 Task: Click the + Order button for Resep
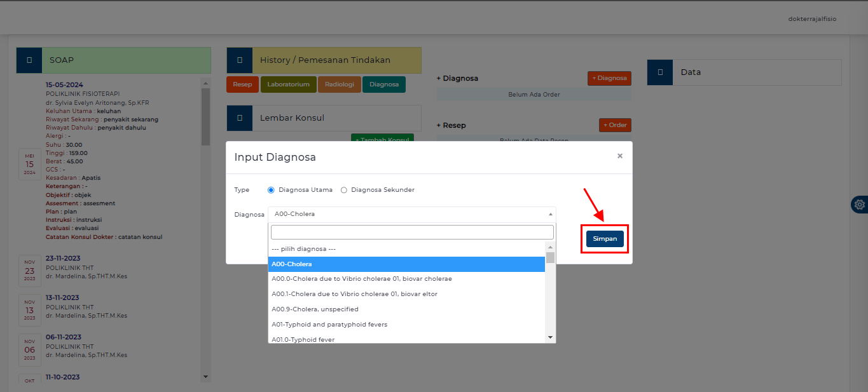click(615, 125)
